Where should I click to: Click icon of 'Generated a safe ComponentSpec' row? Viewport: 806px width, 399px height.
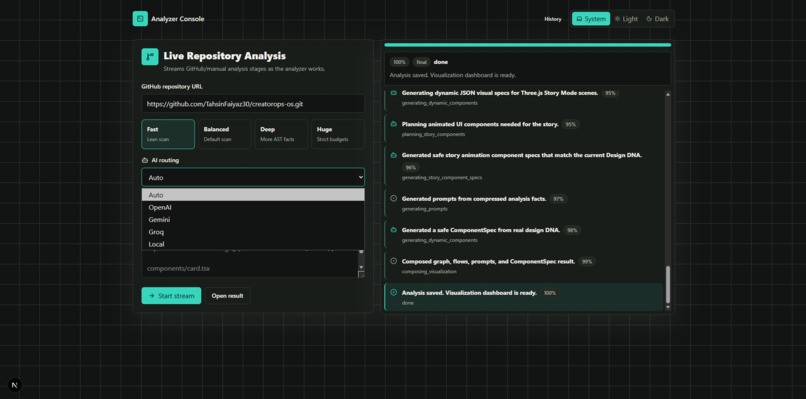(x=394, y=230)
